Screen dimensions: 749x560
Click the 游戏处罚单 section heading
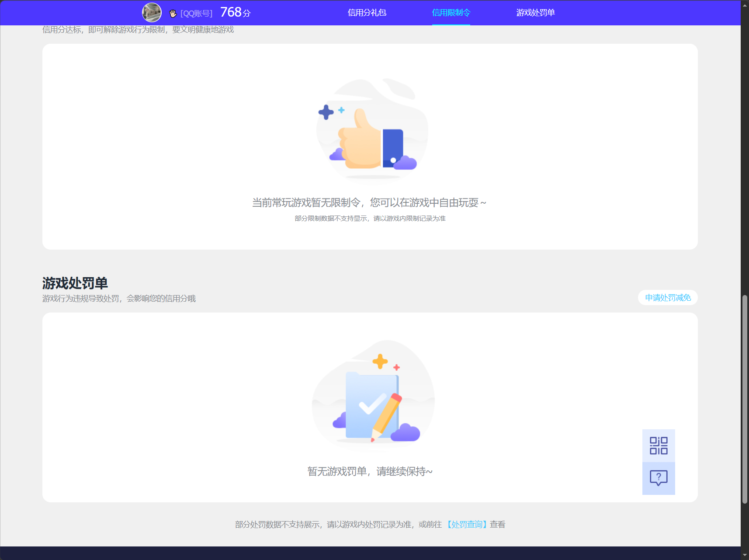(75, 283)
